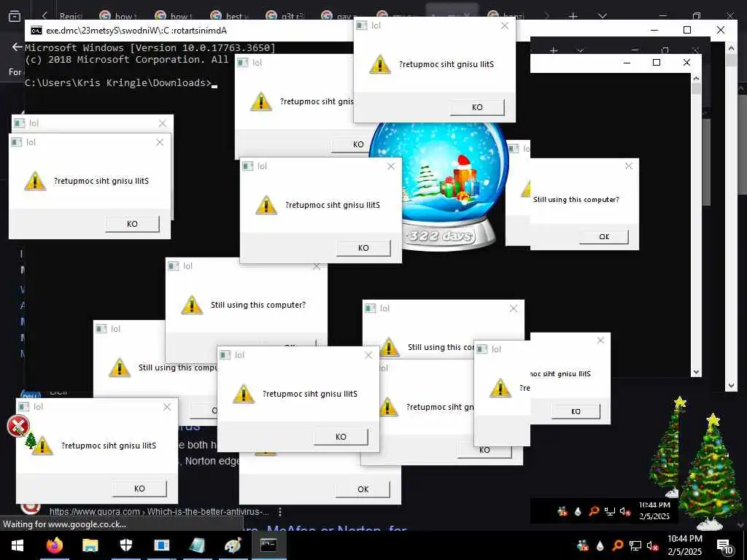Image resolution: width=747 pixels, height=560 pixels.
Task: Go back using the browser back arrow
Action: [x=18, y=47]
